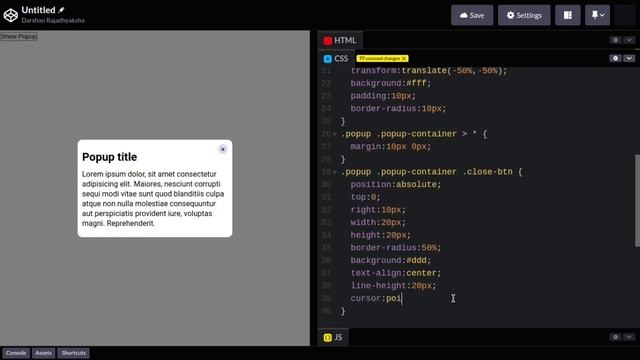This screenshot has width=640, height=360.
Task: Place cursor on 'cursor:poi' line
Action: pos(376,298)
